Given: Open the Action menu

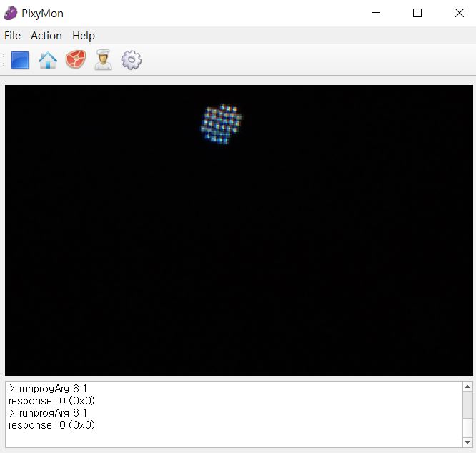Looking at the screenshot, I should (x=46, y=36).
